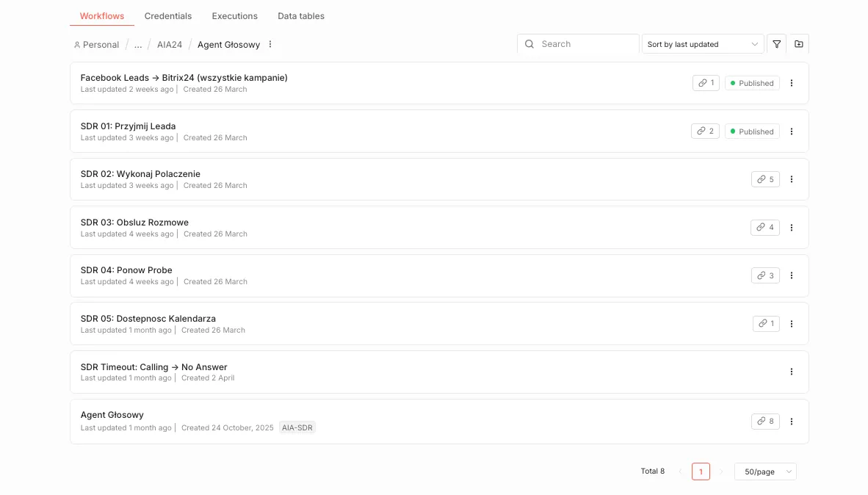Open Facebook Leads → Bitrix24 workflow
Viewport: 868px width, 495px height.
click(x=184, y=78)
